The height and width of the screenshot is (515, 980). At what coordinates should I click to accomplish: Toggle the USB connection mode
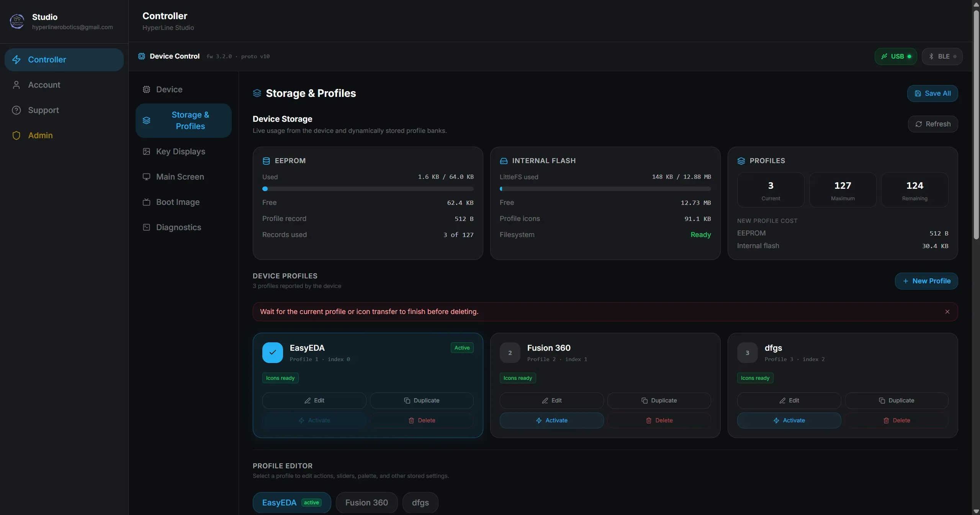click(x=895, y=56)
